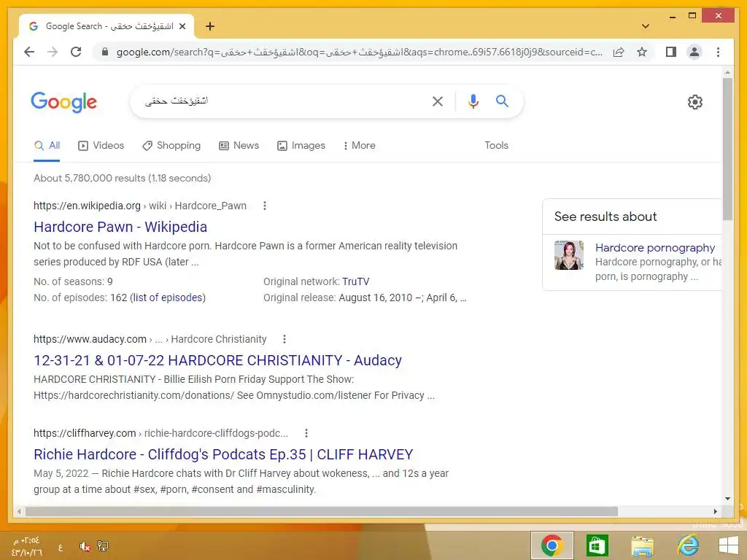Open the TruTV network link

click(355, 281)
